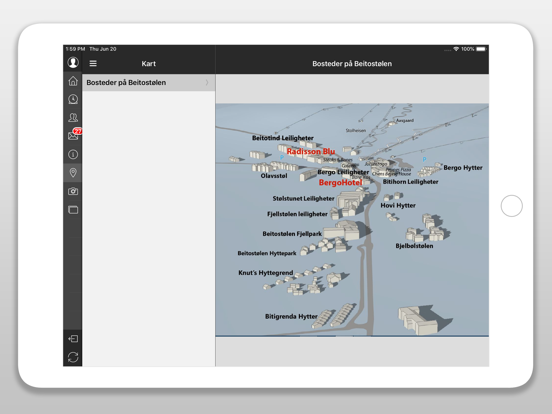552x414 pixels.
Task: Click Fjellstølen leiligheter map label
Action: click(x=297, y=214)
